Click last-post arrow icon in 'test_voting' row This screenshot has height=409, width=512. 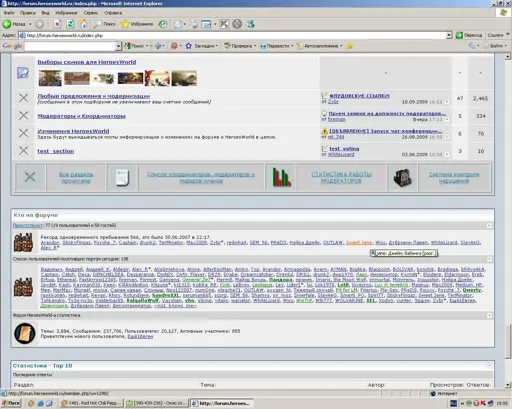pyautogui.click(x=447, y=154)
